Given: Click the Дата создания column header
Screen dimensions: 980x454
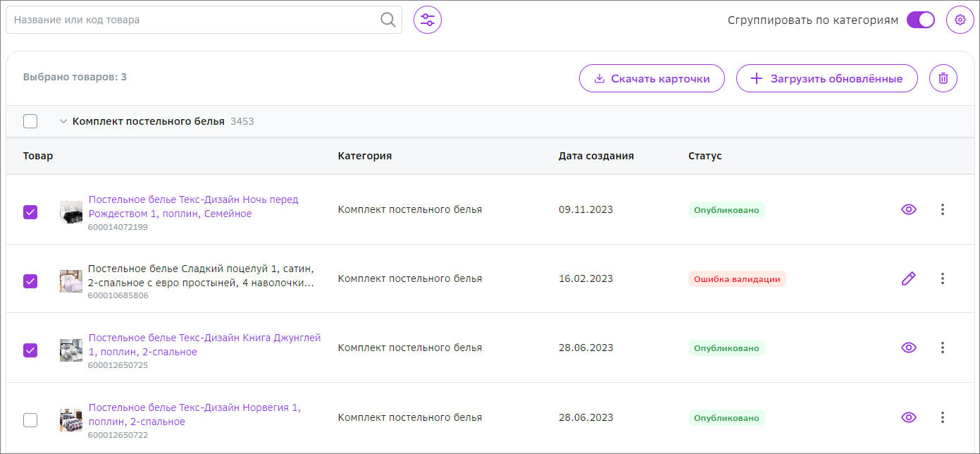Looking at the screenshot, I should 596,156.
